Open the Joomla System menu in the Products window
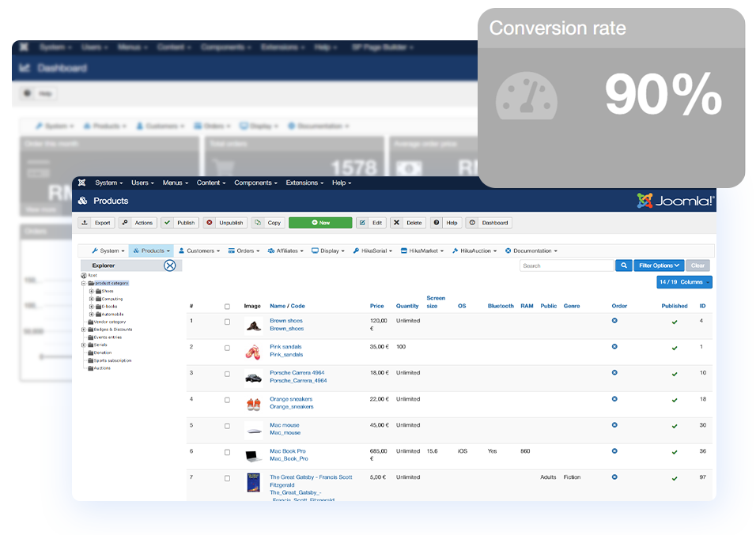This screenshot has height=535, width=756. pyautogui.click(x=109, y=183)
